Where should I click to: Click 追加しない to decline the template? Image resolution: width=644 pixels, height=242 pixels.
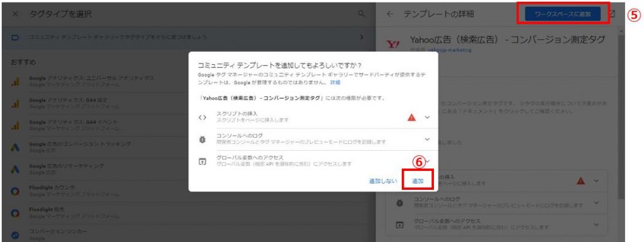point(383,180)
